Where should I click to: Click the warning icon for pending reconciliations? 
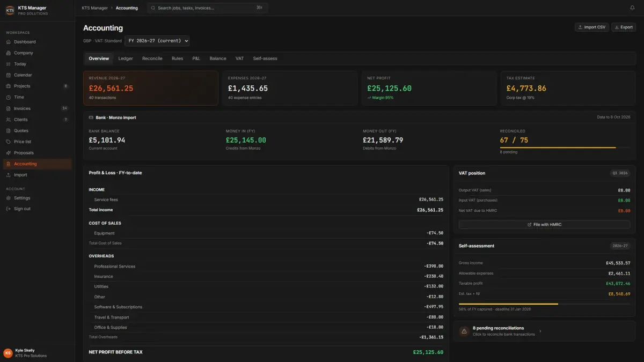tap(464, 331)
